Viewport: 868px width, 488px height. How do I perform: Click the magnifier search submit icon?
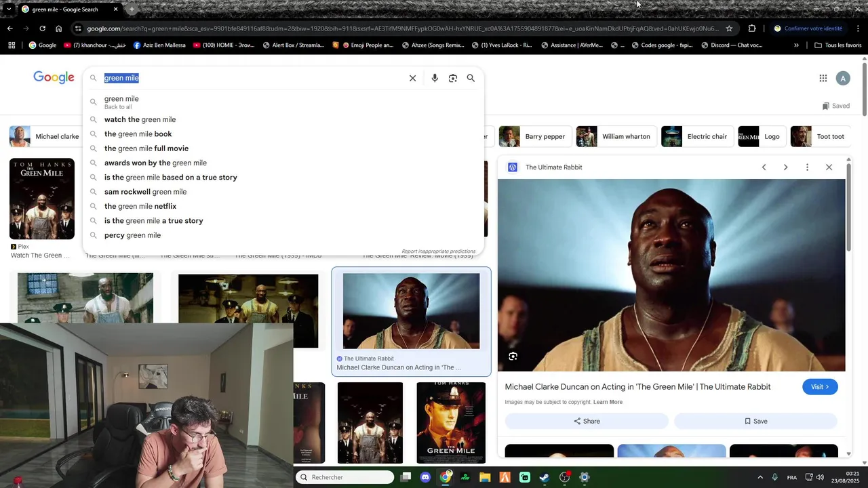click(471, 78)
